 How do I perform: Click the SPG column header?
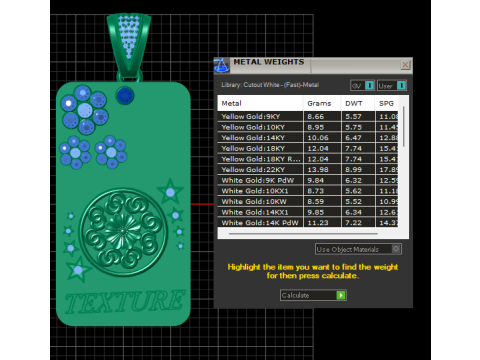coord(387,103)
